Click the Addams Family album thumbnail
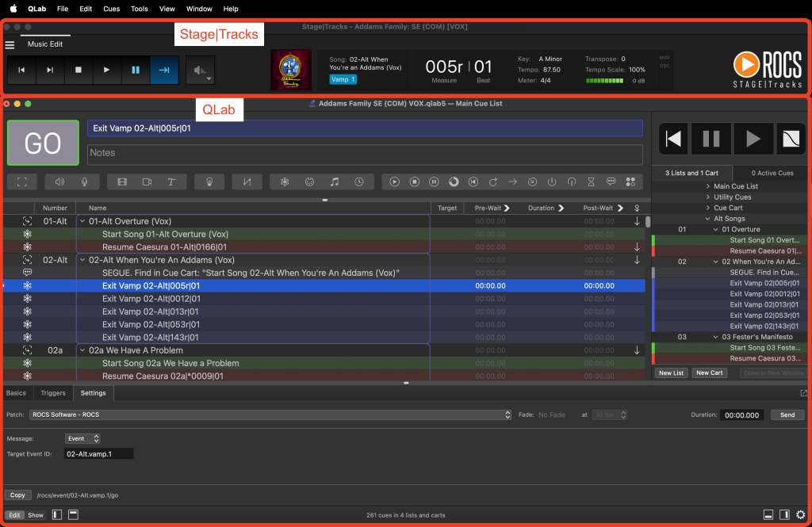Viewport: 812px width, 527px height. click(x=290, y=70)
